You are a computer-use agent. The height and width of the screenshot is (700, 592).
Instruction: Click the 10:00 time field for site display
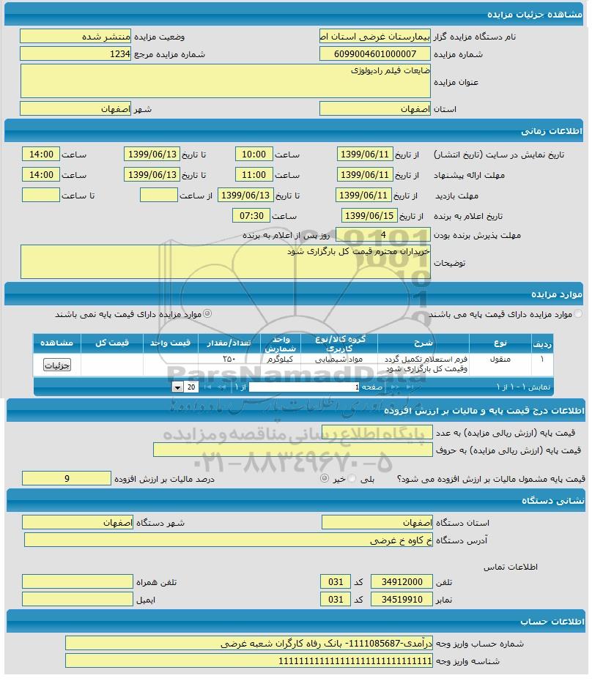coord(254,154)
